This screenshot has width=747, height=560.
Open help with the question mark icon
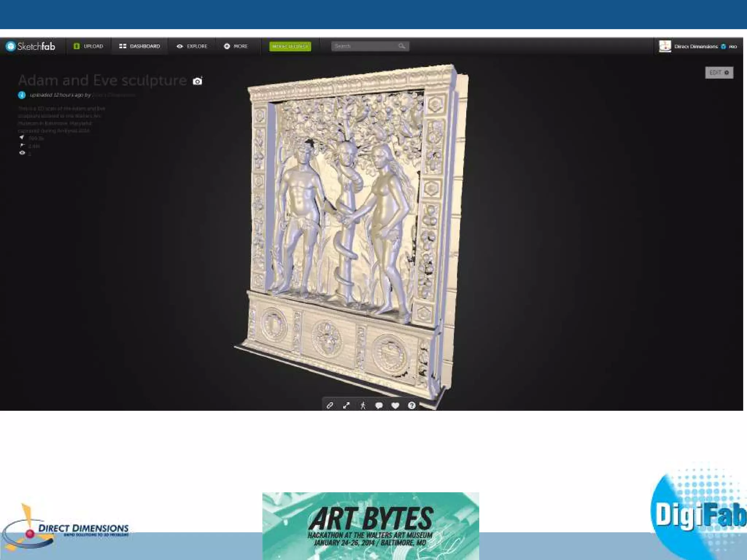(412, 405)
